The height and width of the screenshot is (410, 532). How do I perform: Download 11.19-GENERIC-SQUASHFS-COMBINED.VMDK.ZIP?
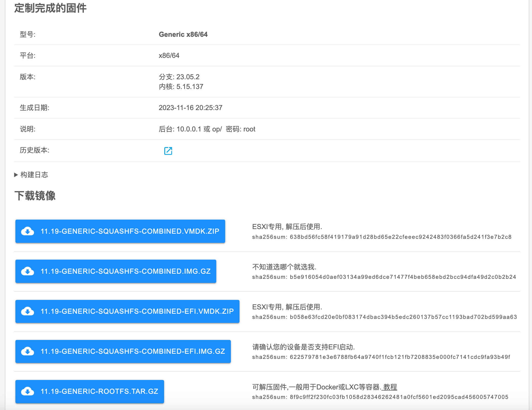tap(130, 231)
